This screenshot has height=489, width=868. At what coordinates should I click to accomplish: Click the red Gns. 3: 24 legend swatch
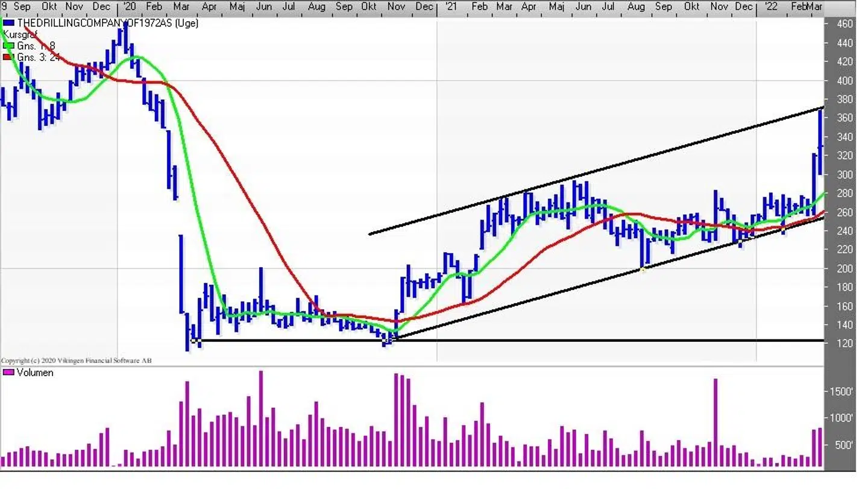(x=8, y=57)
